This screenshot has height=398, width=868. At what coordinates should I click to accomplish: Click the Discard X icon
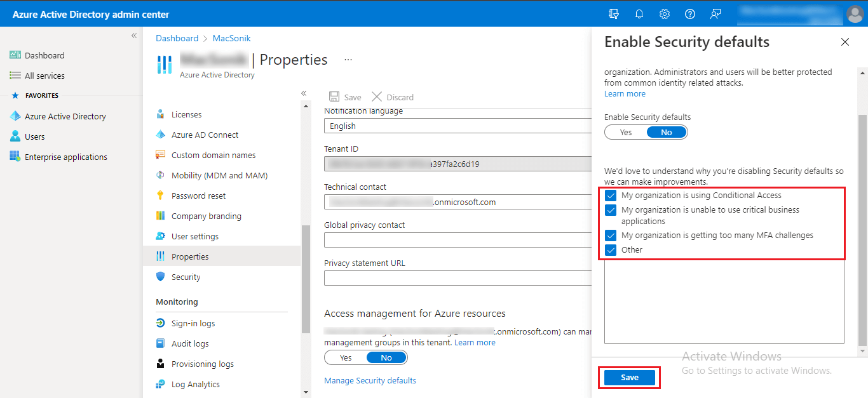click(x=377, y=97)
